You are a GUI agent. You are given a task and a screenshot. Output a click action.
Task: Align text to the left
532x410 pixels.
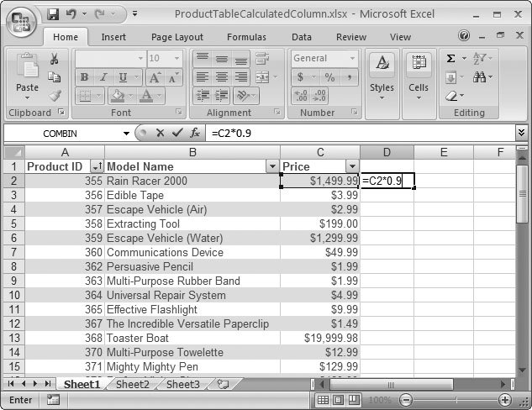203,77
